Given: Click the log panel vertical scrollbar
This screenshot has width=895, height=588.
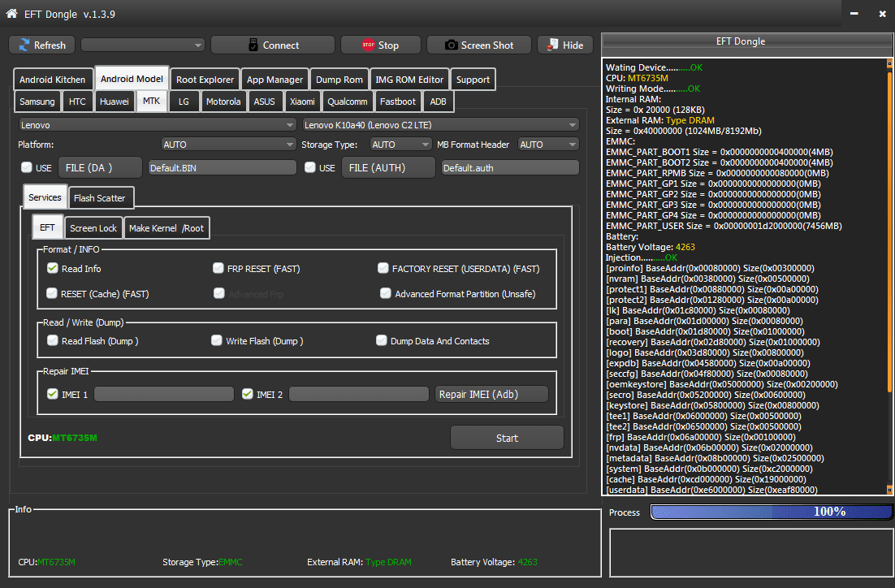Looking at the screenshot, I should (x=889, y=276).
